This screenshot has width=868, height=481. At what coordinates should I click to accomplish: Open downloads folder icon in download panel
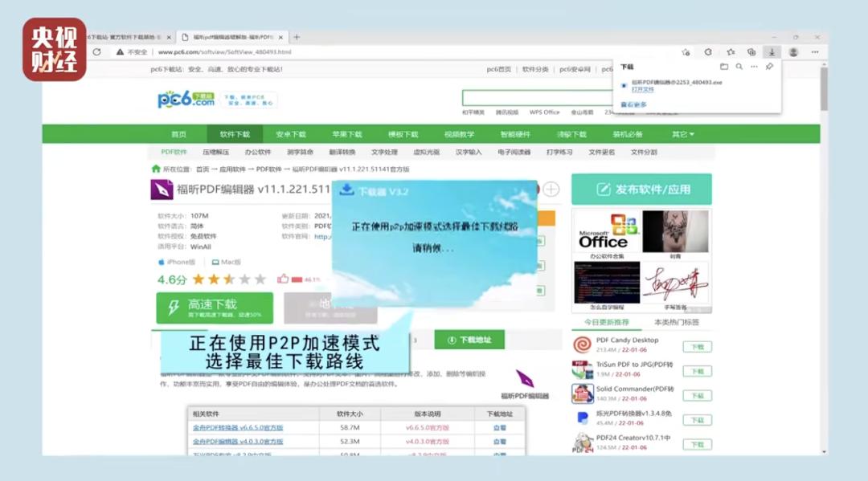[723, 67]
